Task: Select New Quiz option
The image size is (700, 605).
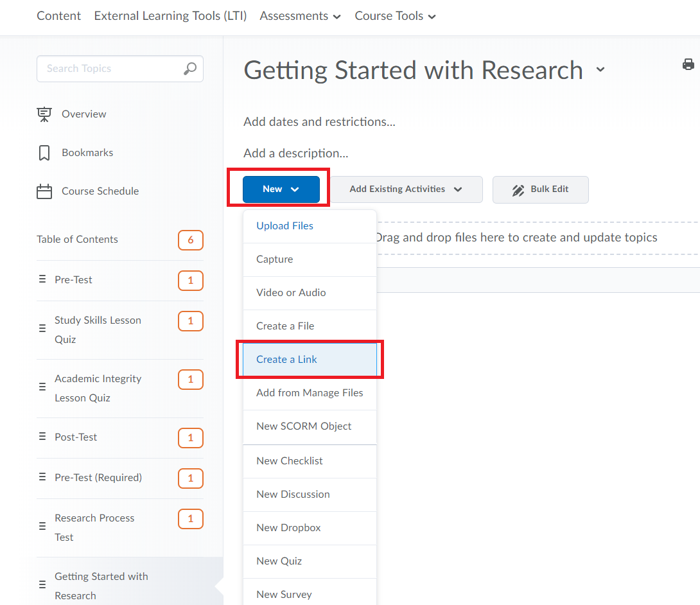Action: (x=310, y=562)
